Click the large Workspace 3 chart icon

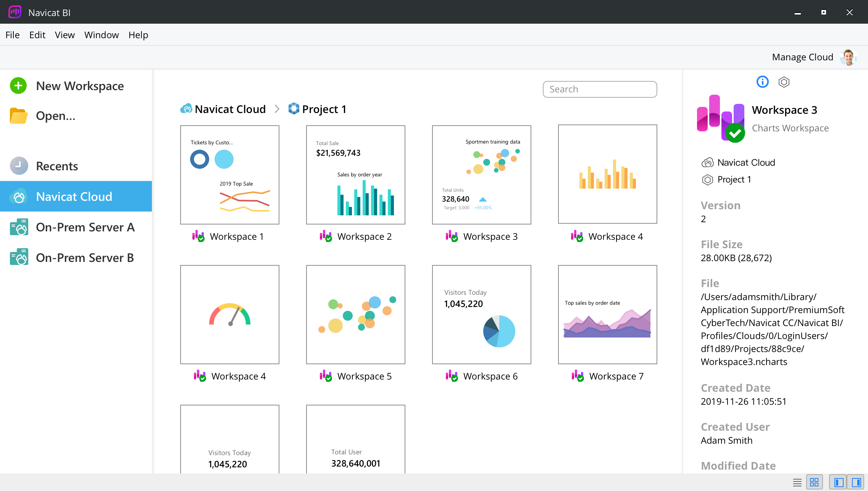coord(721,118)
